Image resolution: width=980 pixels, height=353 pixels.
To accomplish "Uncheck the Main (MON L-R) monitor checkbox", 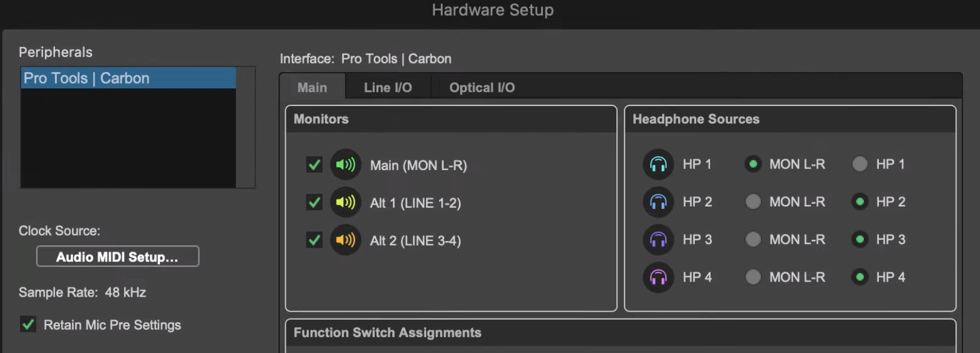I will pyautogui.click(x=314, y=165).
